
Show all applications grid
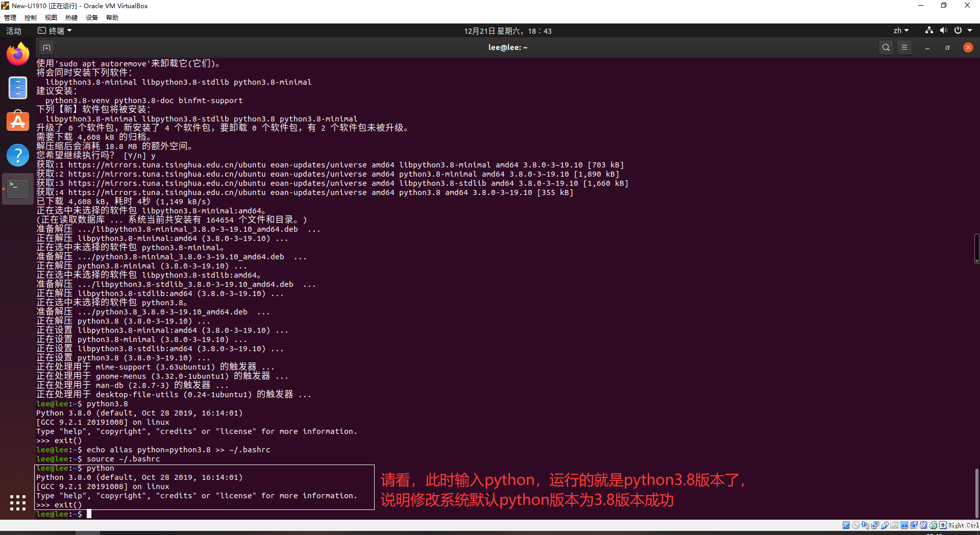pyautogui.click(x=18, y=503)
